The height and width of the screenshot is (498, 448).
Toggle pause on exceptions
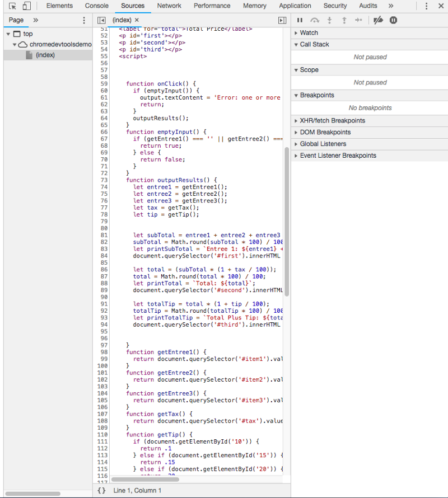click(393, 20)
